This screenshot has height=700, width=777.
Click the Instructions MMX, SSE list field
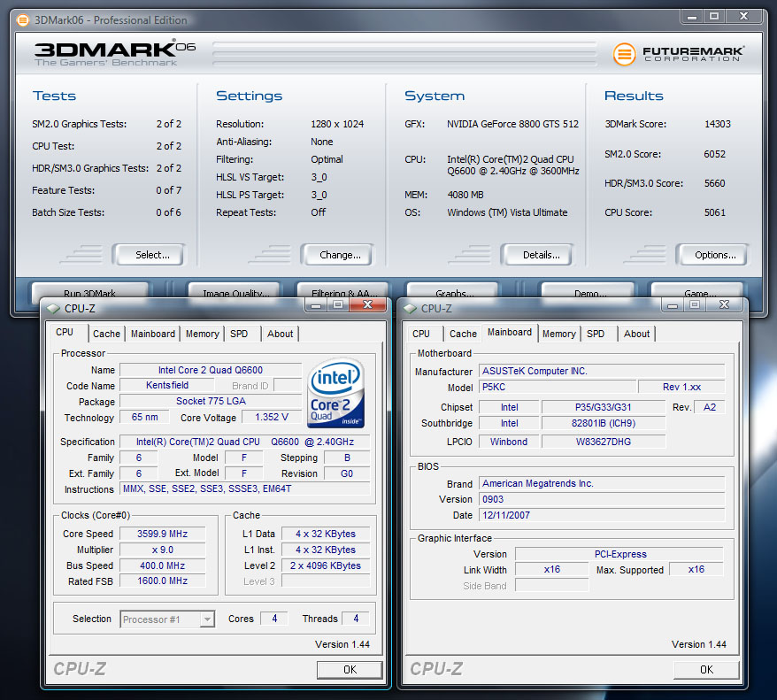tap(245, 489)
